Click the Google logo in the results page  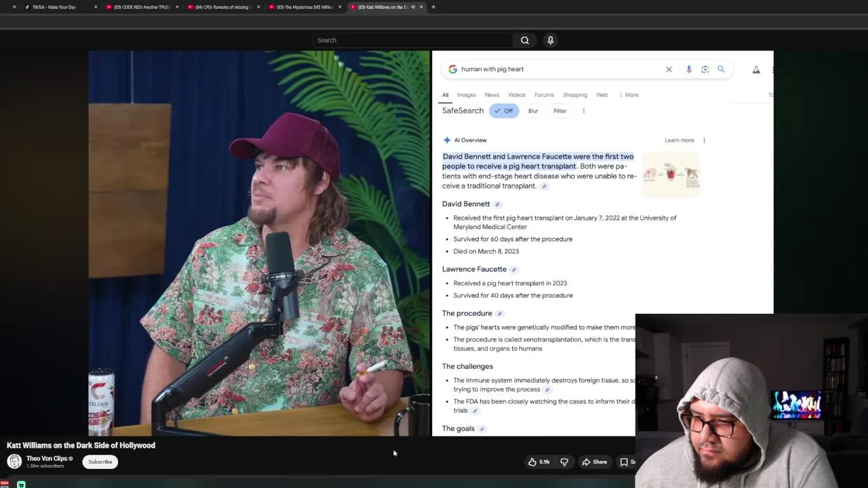pos(452,69)
